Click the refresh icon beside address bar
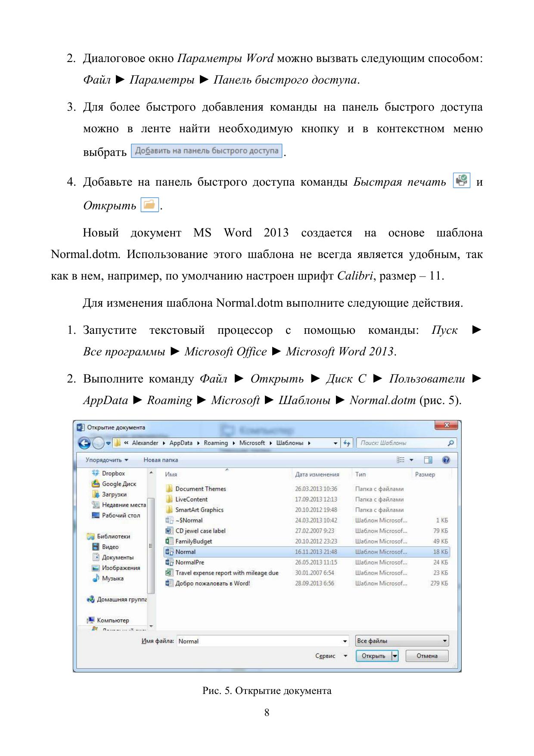This screenshot has width=534, height=756. 347,443
